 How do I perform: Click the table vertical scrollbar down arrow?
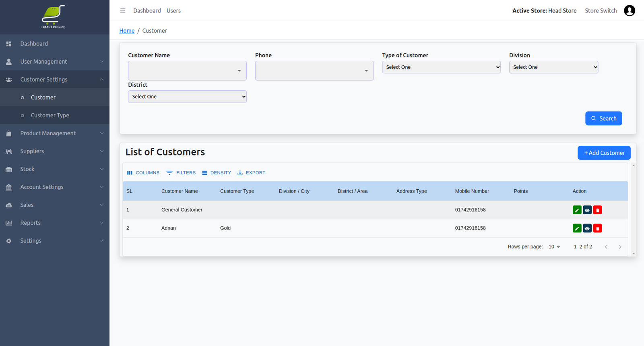[634, 254]
